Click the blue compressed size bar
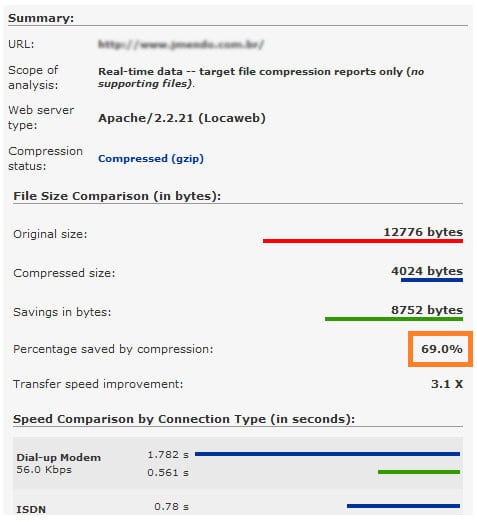The width and height of the screenshot is (477, 522). coord(432,280)
